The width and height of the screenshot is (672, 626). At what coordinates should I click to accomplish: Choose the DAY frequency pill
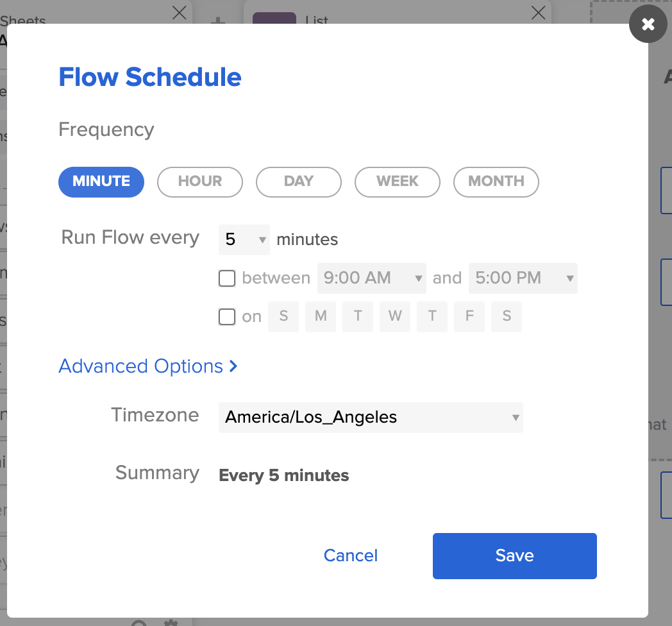coord(298,182)
